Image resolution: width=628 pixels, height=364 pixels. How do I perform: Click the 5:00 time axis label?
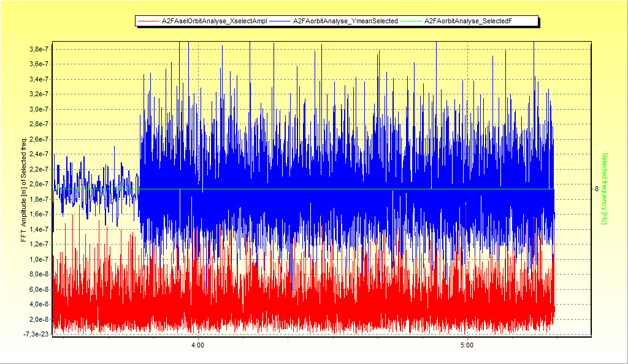click(467, 346)
